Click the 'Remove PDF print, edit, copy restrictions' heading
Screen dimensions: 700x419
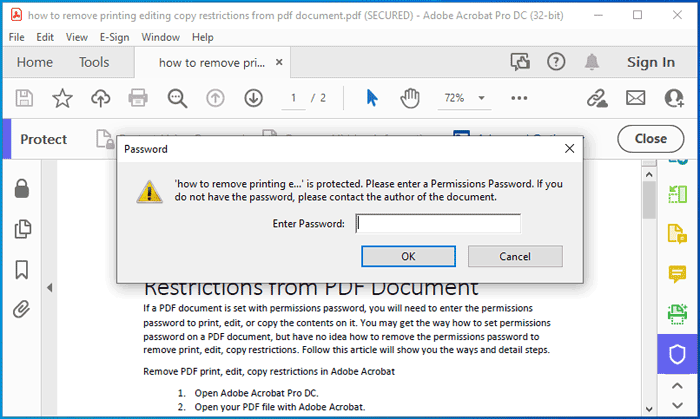[269, 371]
